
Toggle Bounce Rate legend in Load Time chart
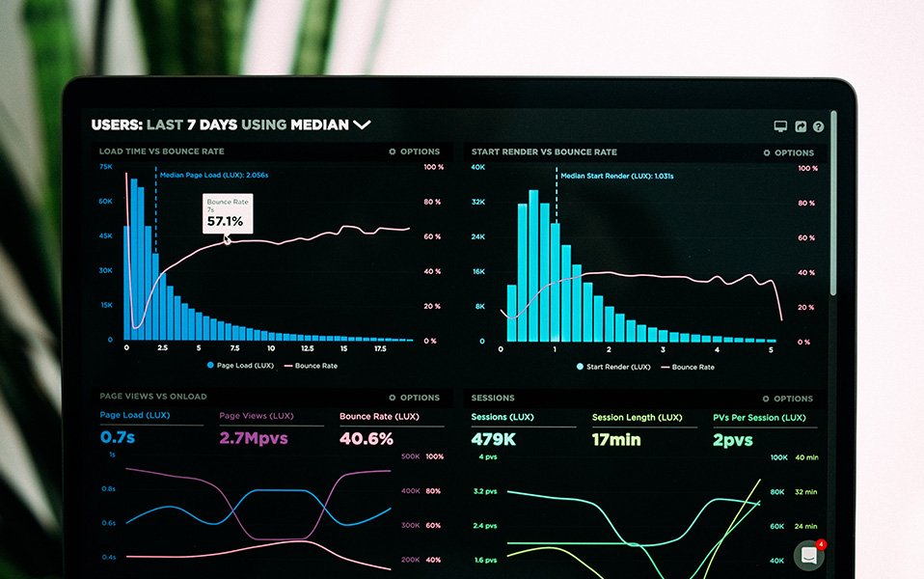[x=314, y=366]
